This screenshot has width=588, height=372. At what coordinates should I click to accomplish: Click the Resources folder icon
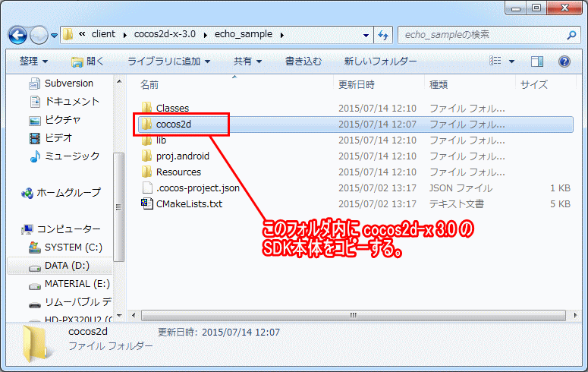146,172
